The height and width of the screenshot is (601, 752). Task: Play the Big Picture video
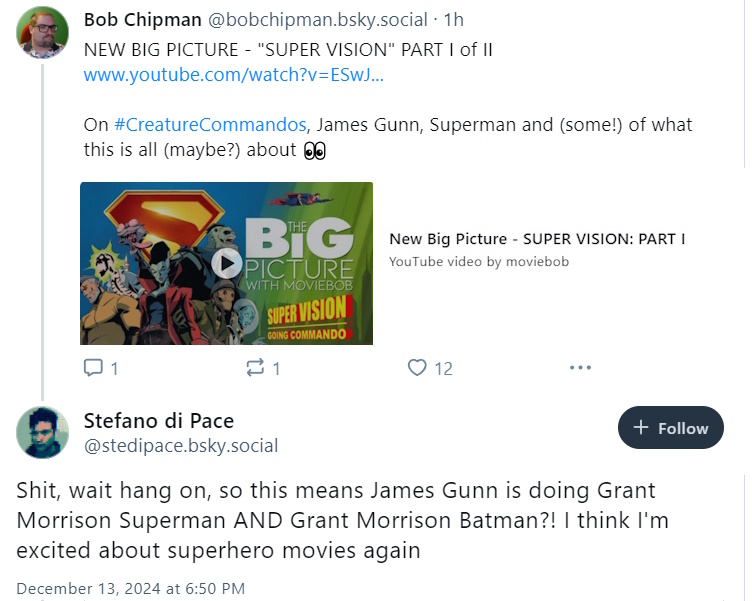[226, 263]
